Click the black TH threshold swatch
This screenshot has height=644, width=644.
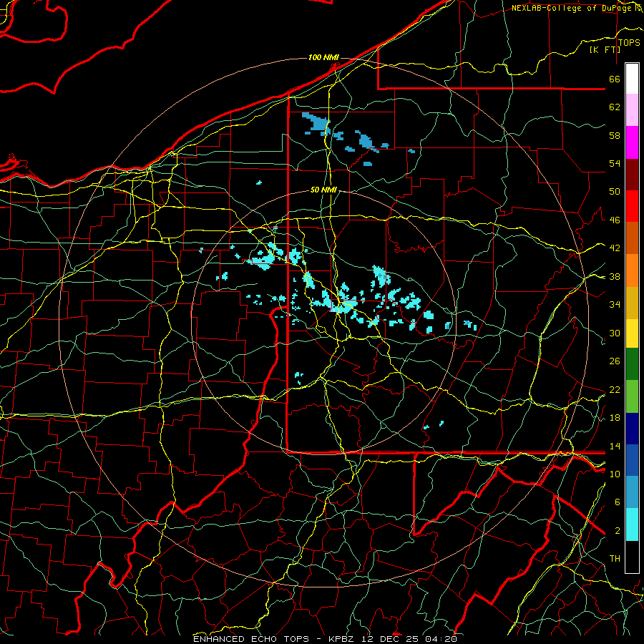[x=632, y=557]
